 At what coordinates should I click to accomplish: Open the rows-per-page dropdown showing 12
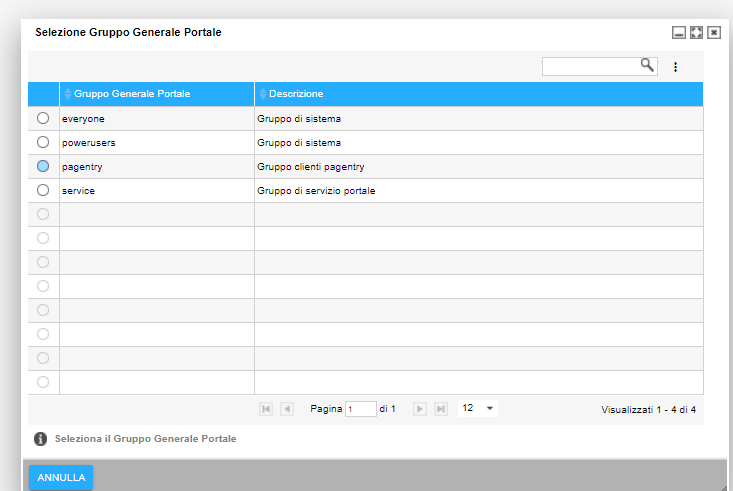477,408
